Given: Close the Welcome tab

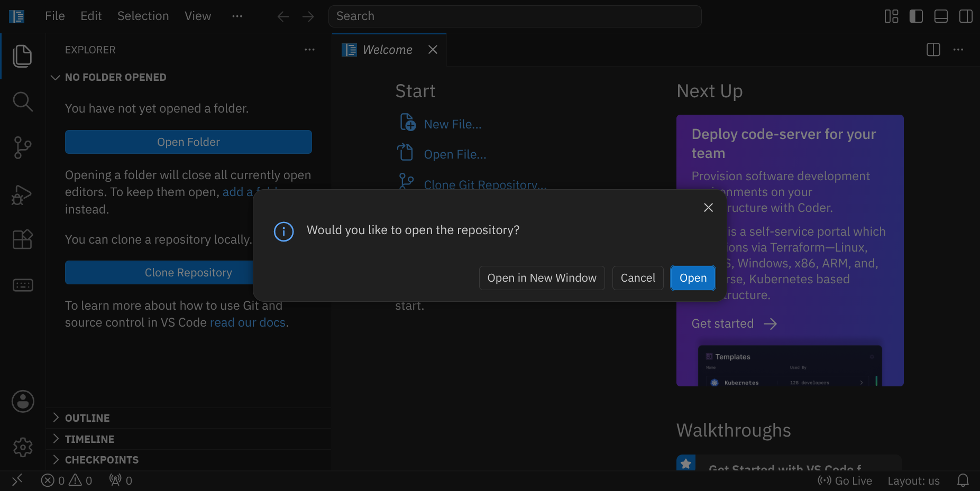Looking at the screenshot, I should pyautogui.click(x=433, y=50).
